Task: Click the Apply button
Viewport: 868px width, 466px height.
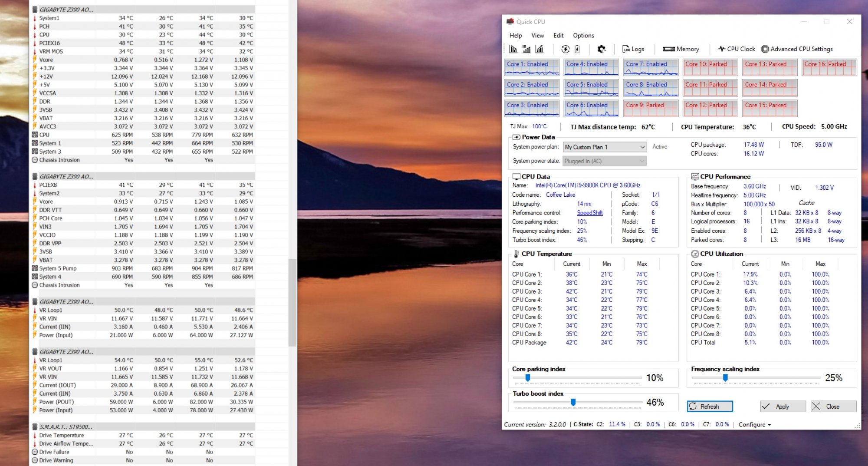Action: click(x=783, y=407)
